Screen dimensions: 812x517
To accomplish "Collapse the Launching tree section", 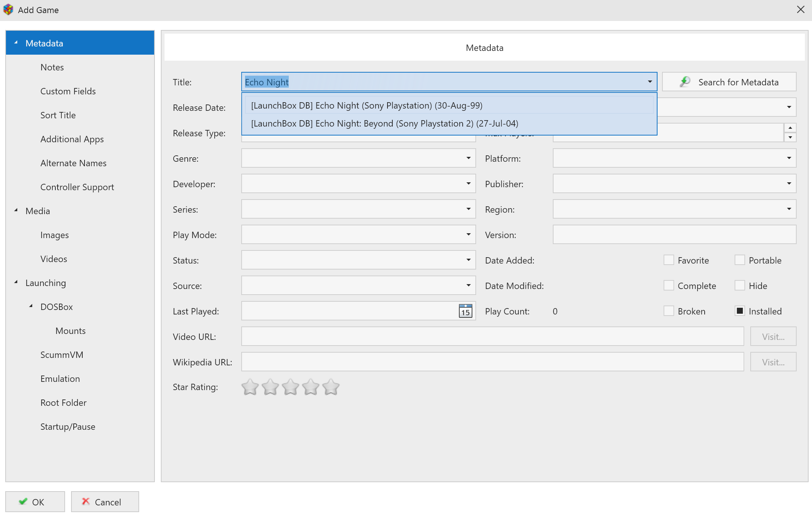I will [16, 282].
